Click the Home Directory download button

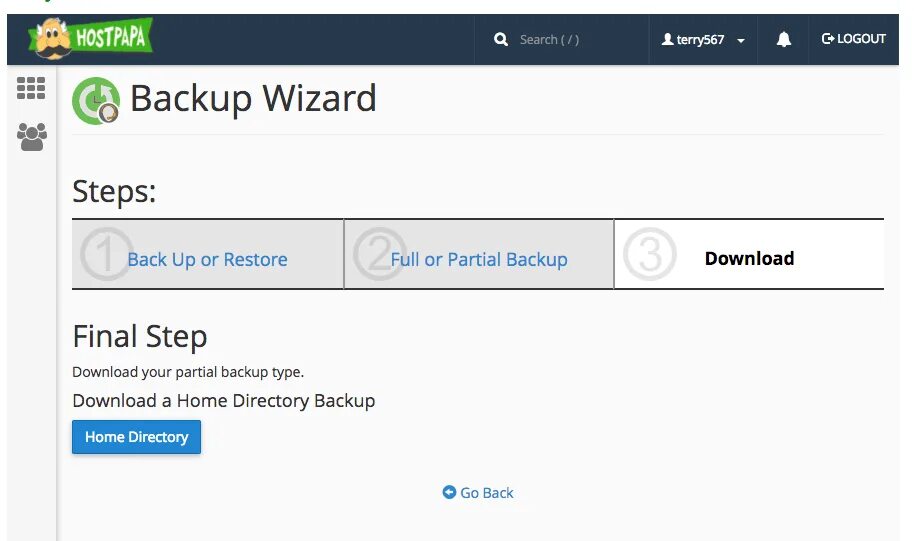(136, 437)
